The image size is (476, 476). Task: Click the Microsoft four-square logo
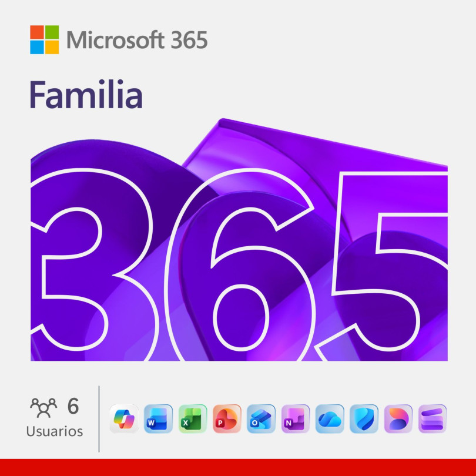[44, 39]
